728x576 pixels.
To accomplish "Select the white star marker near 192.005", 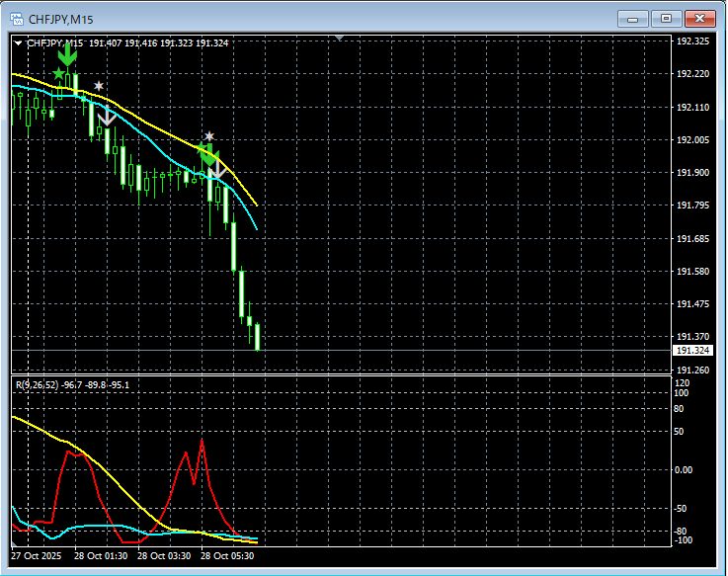I will click(x=209, y=136).
